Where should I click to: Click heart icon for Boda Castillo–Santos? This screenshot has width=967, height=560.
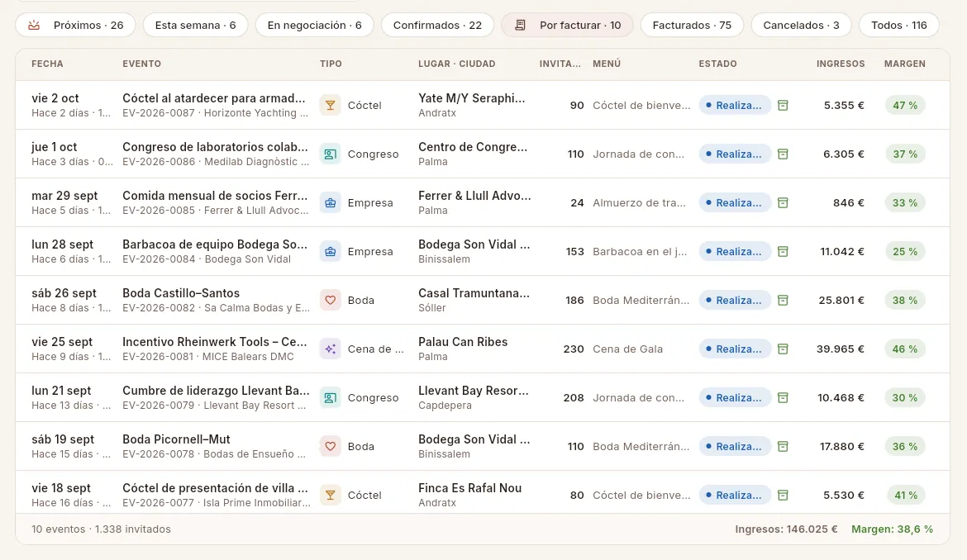[331, 300]
